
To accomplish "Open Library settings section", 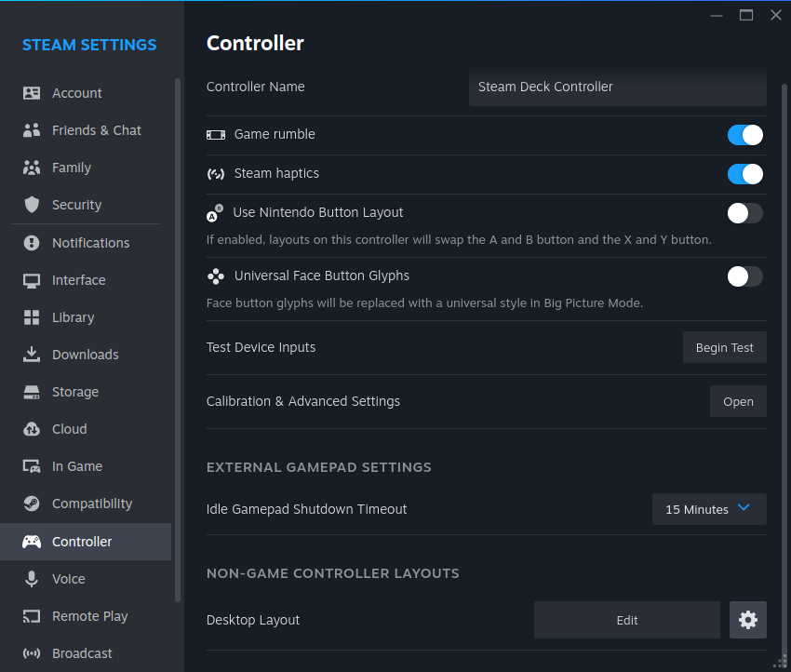I will point(86,317).
